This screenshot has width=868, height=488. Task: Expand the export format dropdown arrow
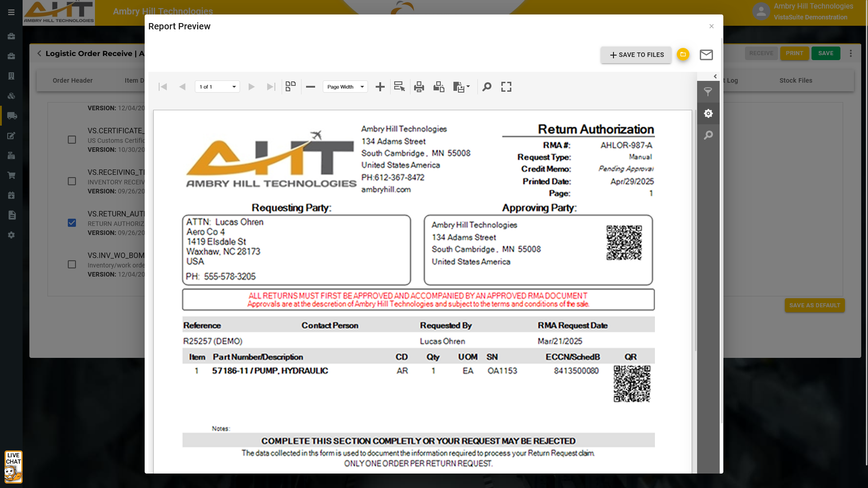(468, 86)
